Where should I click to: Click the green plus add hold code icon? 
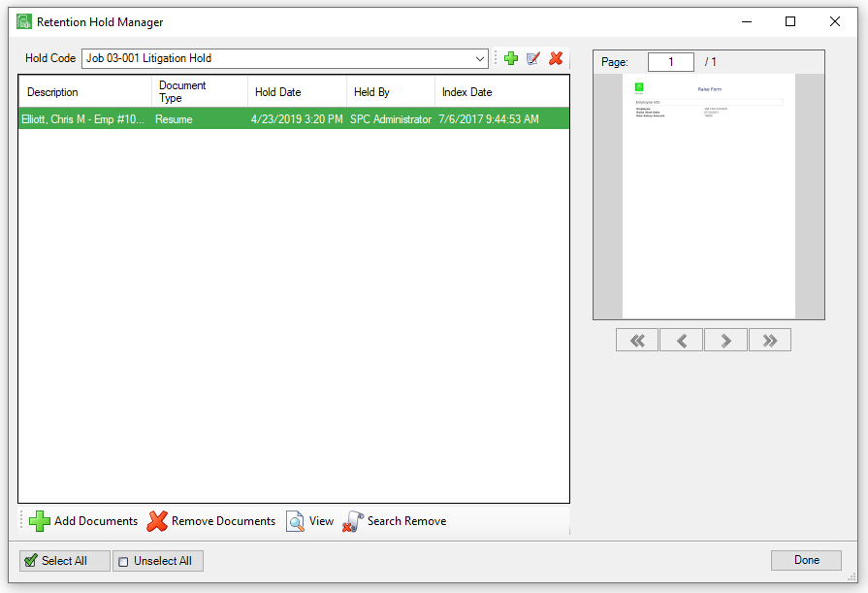click(x=511, y=58)
